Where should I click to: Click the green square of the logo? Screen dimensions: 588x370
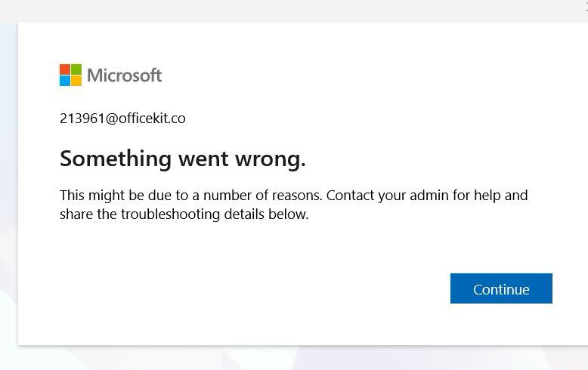coord(76,69)
